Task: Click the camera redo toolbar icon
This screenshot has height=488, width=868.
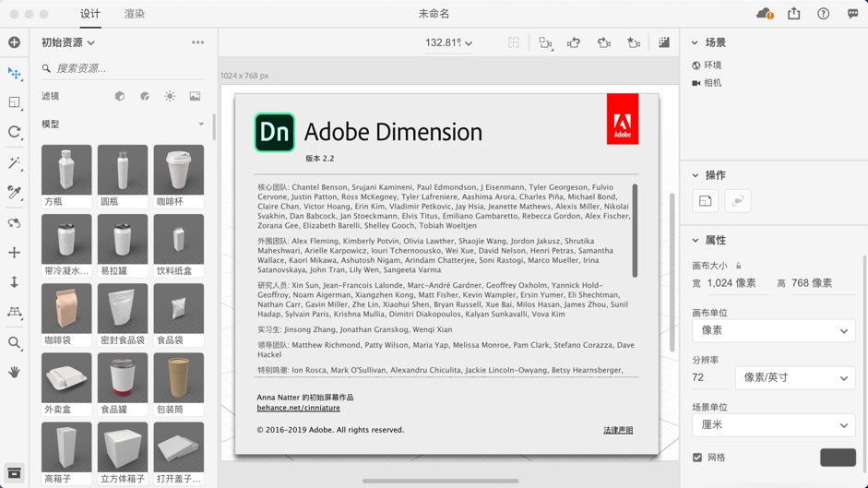Action: click(604, 42)
